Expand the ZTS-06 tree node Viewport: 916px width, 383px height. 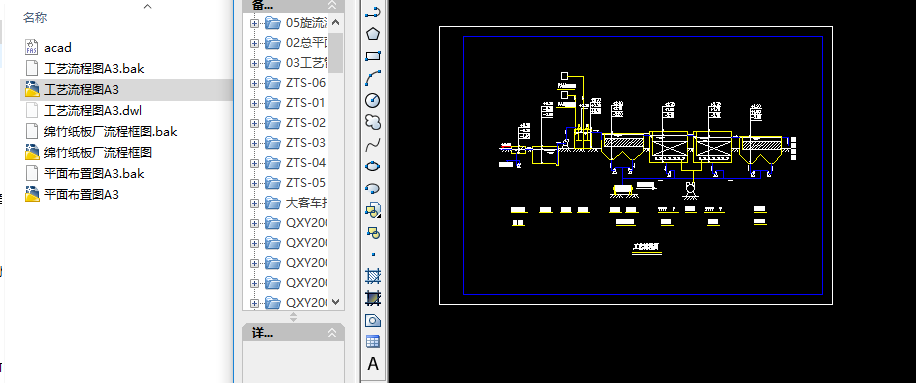coord(254,83)
